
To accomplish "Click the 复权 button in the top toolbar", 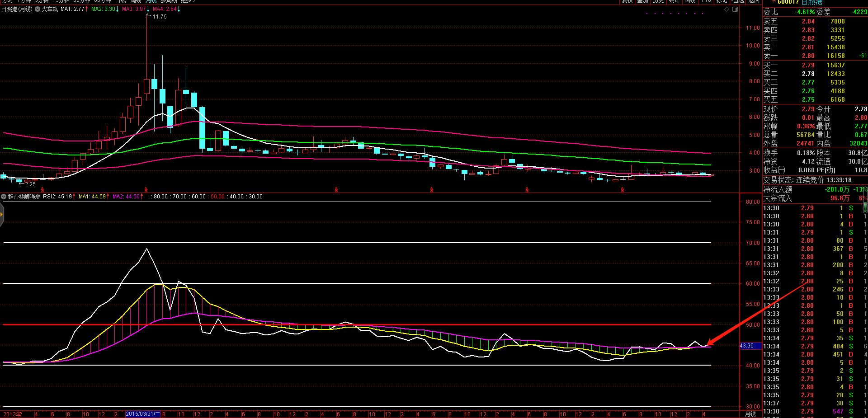I will point(627,1).
